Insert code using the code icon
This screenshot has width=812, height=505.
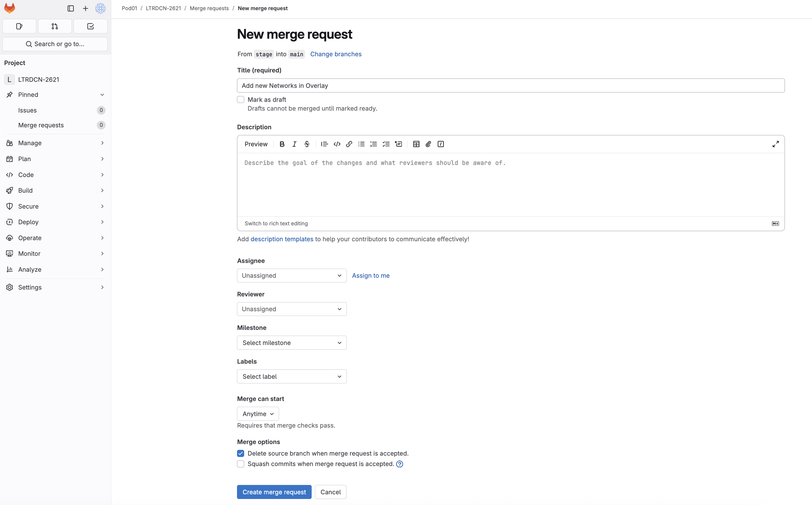pos(337,144)
